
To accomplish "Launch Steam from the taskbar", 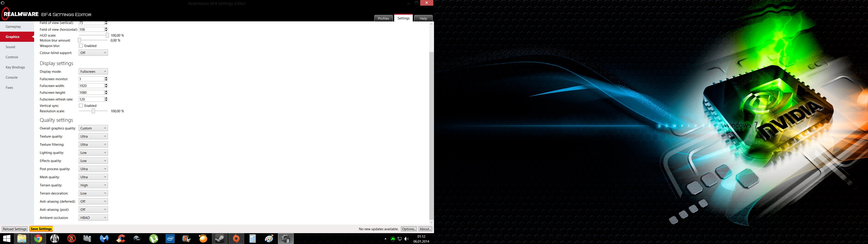I will [220, 239].
